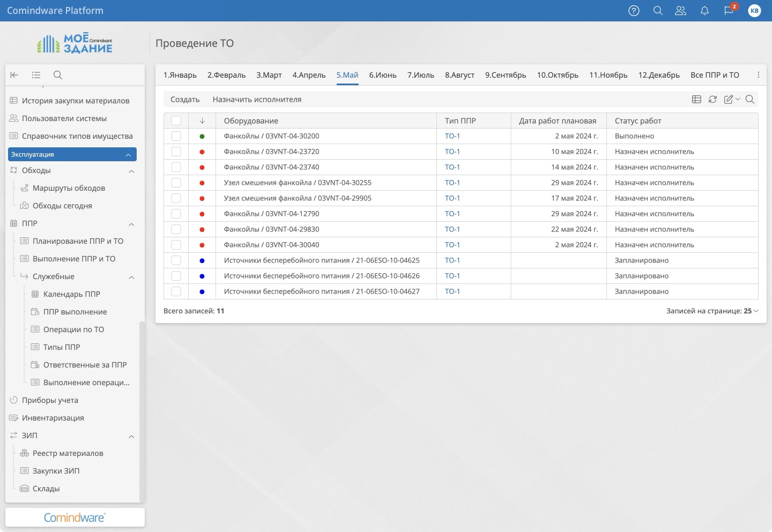Open messages icon with badge 2
Screen dimensions: 772x532
tap(729, 11)
